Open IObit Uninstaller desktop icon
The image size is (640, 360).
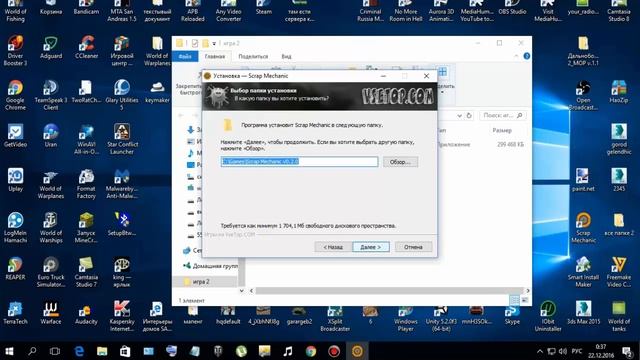(548, 317)
